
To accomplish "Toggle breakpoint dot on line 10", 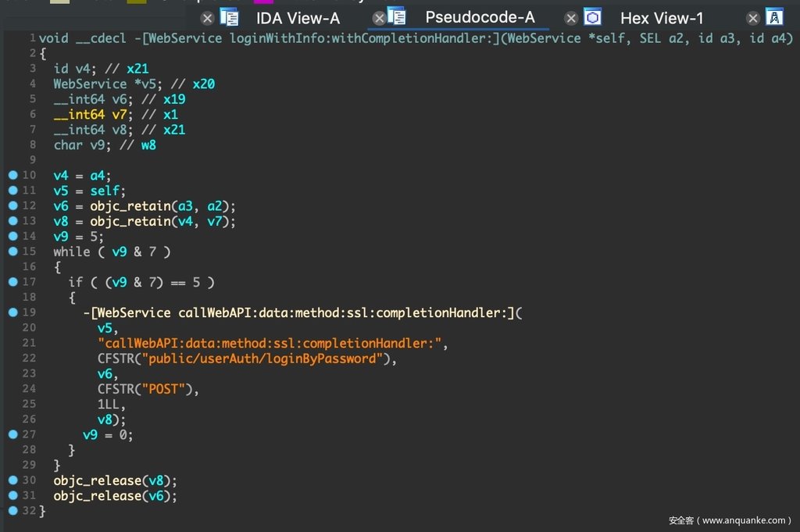I will [12, 175].
